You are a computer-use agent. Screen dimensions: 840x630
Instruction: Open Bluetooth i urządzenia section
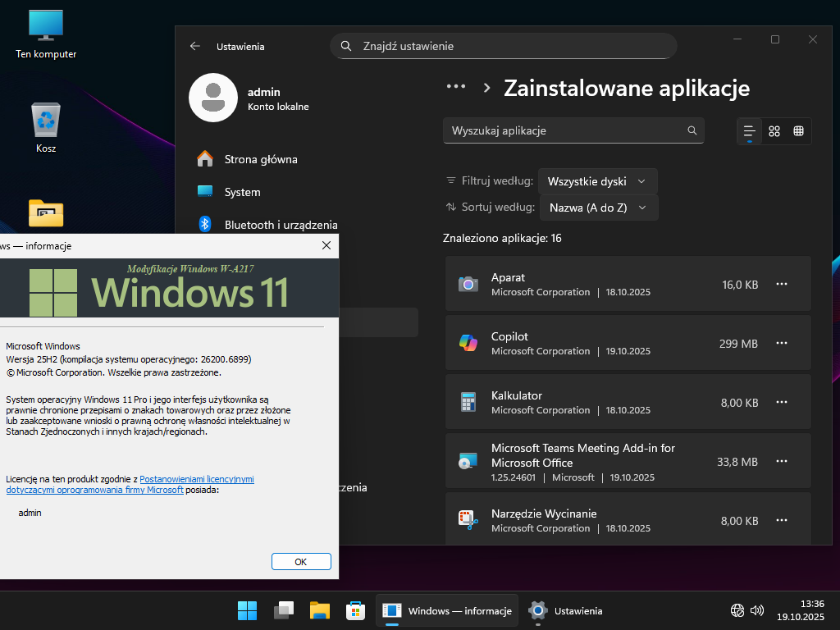281,225
